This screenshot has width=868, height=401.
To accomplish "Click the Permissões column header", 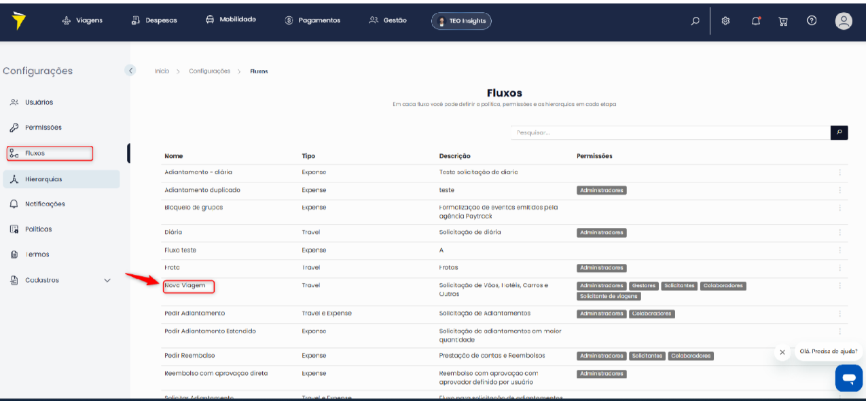I will [594, 156].
